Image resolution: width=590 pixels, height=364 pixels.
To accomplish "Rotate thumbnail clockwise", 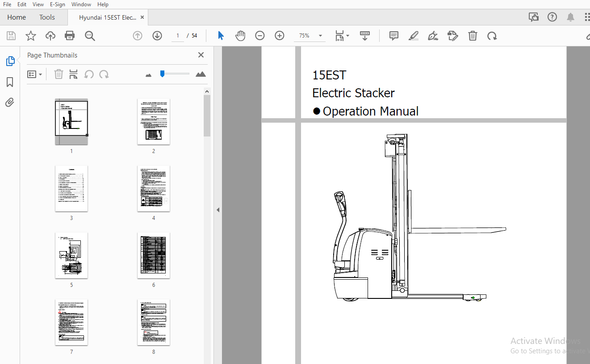I will click(104, 74).
